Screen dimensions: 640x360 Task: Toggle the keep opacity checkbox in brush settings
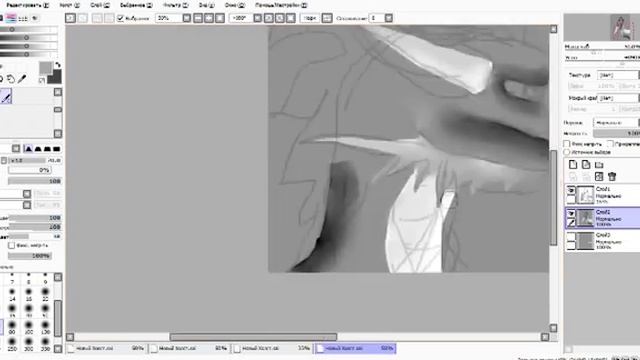pyautogui.click(x=11, y=245)
